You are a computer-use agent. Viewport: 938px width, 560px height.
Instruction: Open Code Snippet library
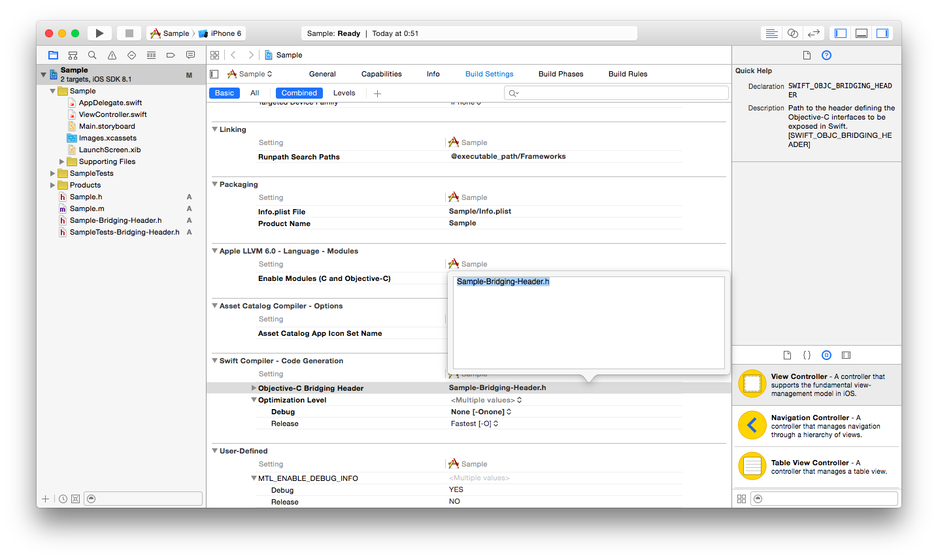[807, 355]
